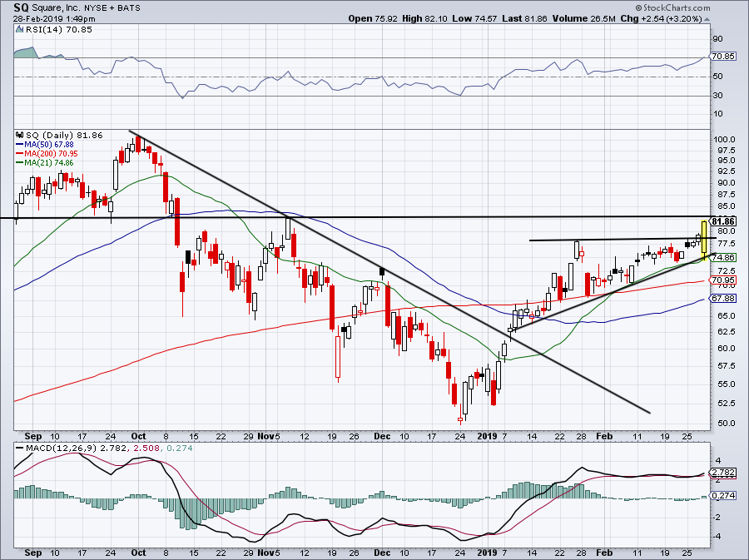Click the black MACD legend line marker
The height and width of the screenshot is (560, 749).
click(20, 448)
